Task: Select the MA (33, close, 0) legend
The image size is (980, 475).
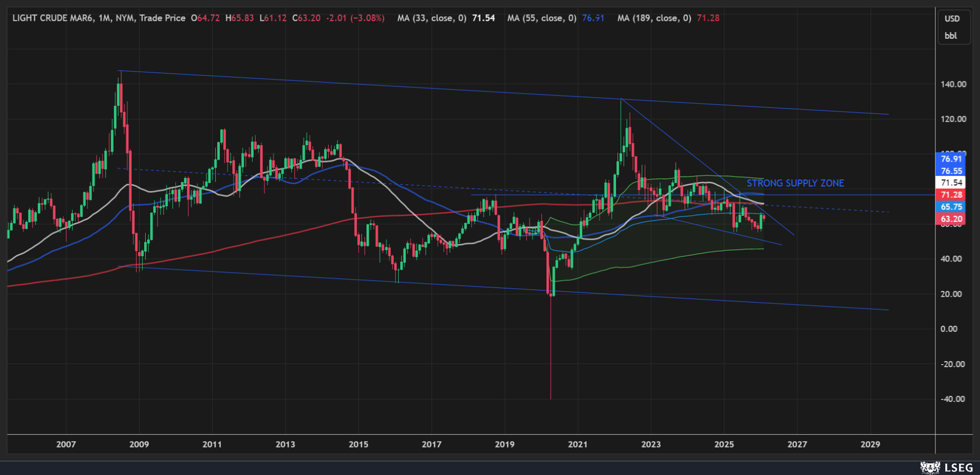Action: pyautogui.click(x=431, y=18)
